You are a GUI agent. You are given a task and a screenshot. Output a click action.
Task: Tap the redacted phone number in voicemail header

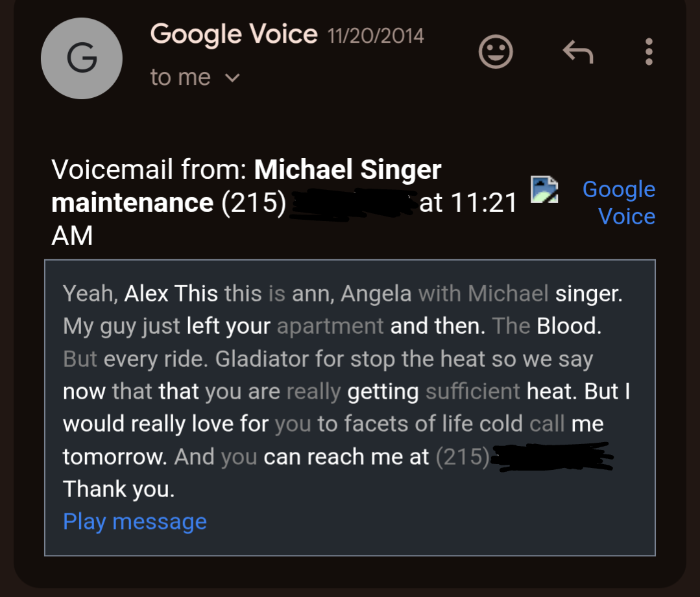(x=352, y=202)
